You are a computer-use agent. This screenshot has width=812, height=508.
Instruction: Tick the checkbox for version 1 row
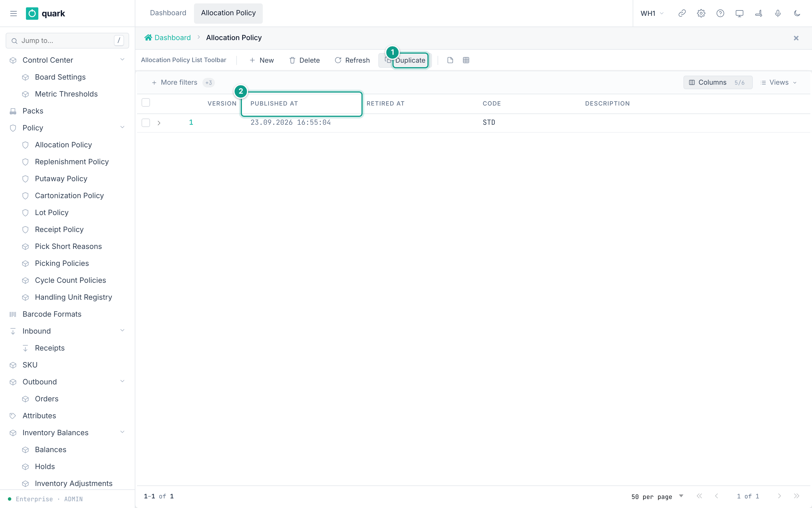[x=145, y=123]
